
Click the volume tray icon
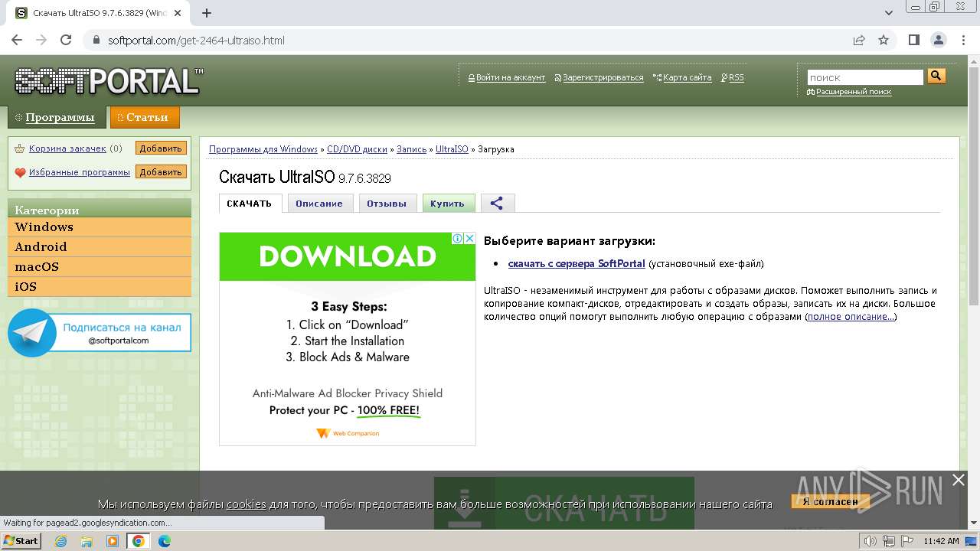pyautogui.click(x=871, y=541)
